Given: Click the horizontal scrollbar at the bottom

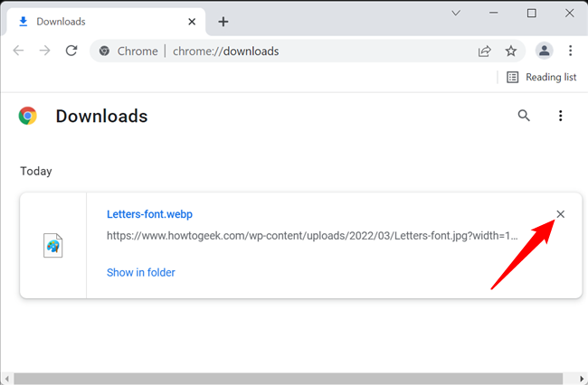Looking at the screenshot, I should (289, 379).
